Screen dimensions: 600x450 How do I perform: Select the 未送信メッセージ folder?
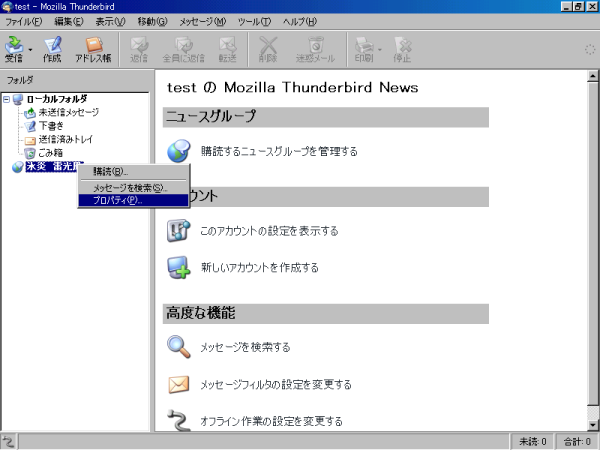pos(68,112)
